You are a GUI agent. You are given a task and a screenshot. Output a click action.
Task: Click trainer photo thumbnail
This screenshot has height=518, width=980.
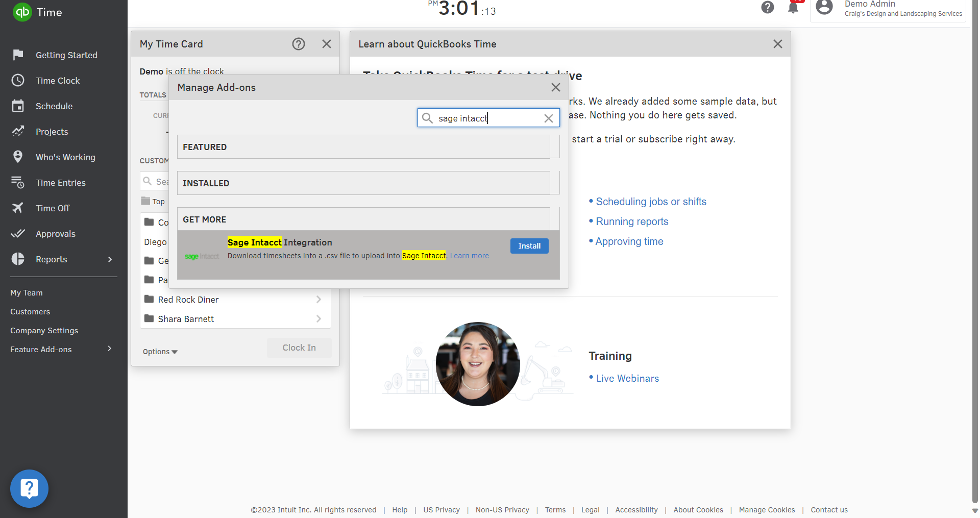click(x=478, y=364)
